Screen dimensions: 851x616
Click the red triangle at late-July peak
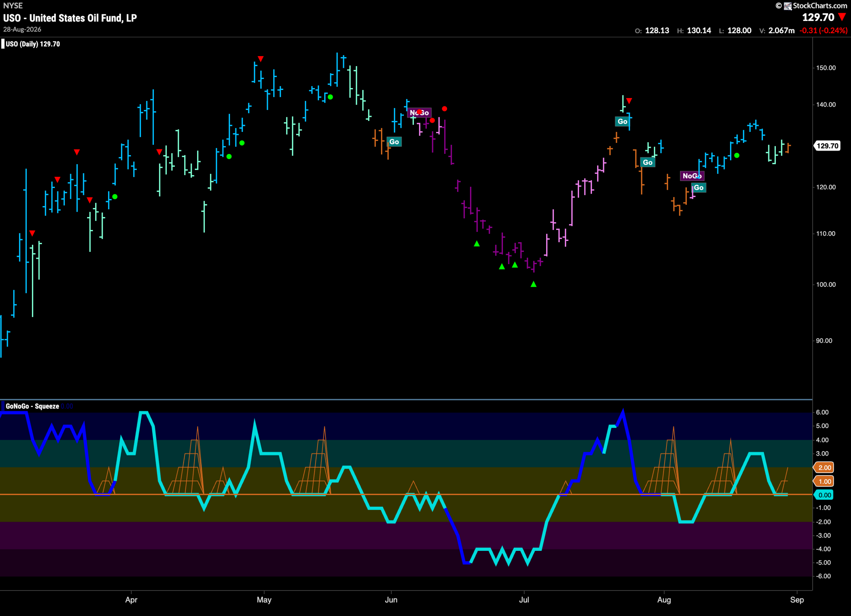[629, 100]
